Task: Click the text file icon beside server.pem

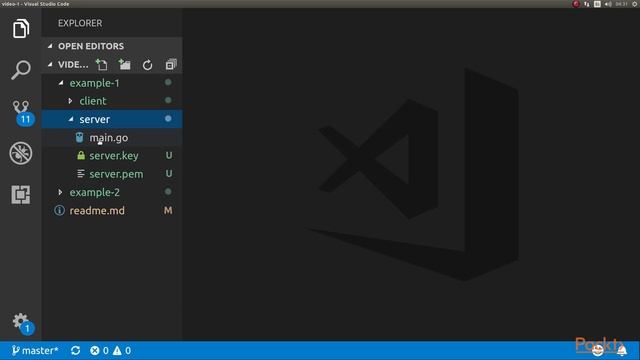Action: click(x=81, y=174)
